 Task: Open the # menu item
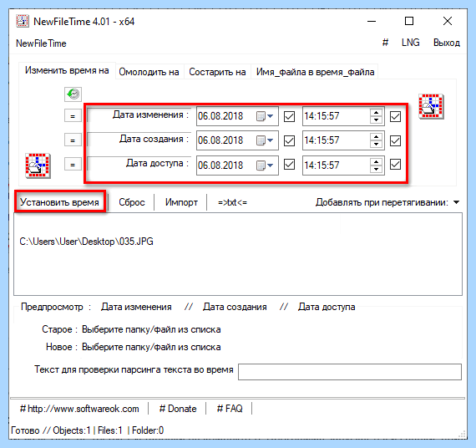[385, 43]
